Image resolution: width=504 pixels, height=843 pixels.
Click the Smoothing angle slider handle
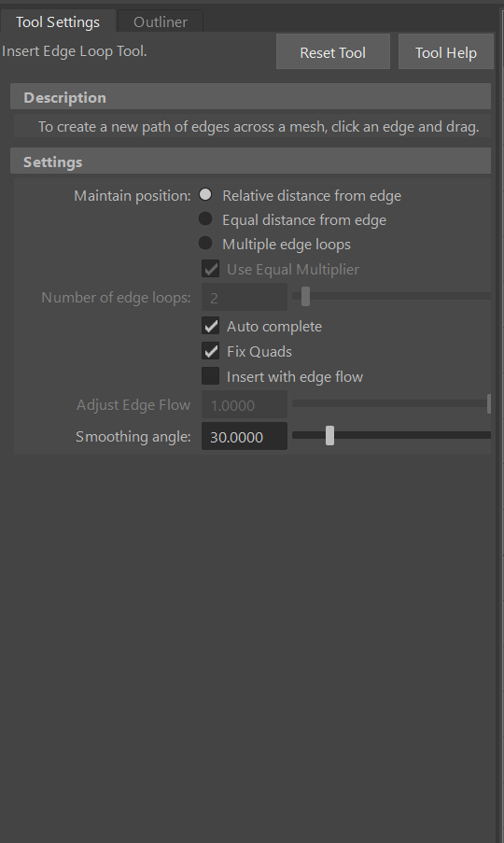[x=329, y=435]
